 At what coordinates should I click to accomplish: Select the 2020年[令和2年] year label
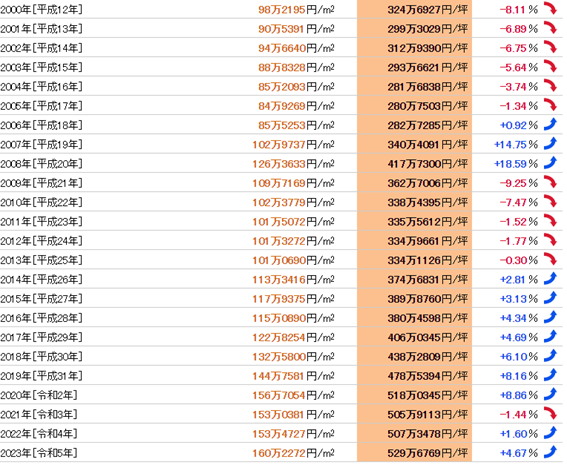click(x=39, y=395)
